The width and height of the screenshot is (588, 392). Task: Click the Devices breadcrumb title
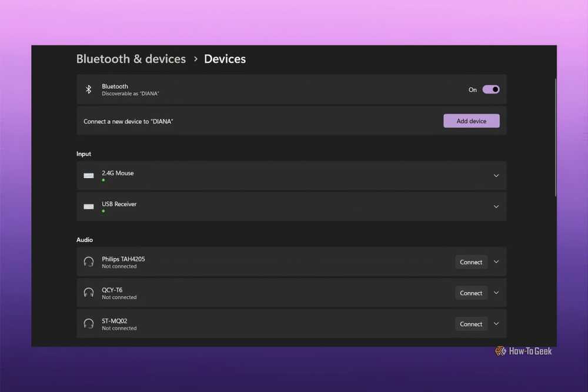click(225, 59)
